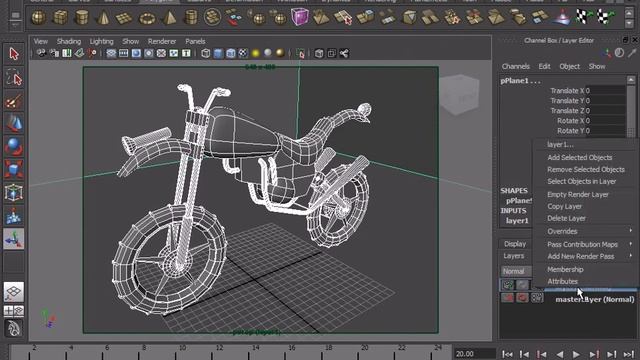Select the arrow Select tool
Image resolution: width=640 pixels, height=360 pixels.
click(x=14, y=54)
